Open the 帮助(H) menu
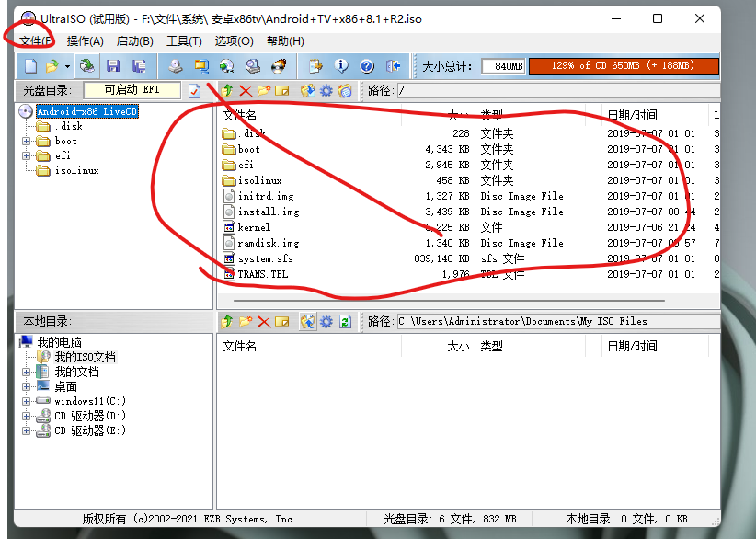Viewport: 756px width, 539px height. (x=285, y=41)
